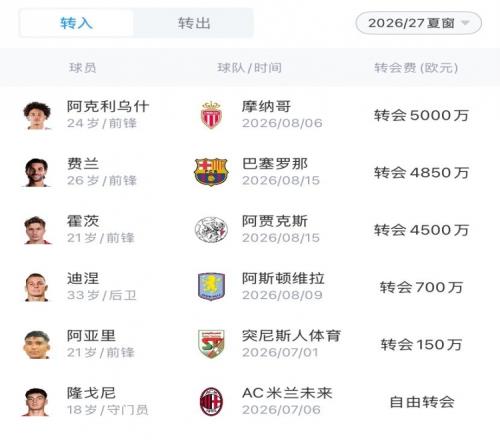
Task: Click the AC Milan Futuro crest
Action: [211, 401]
